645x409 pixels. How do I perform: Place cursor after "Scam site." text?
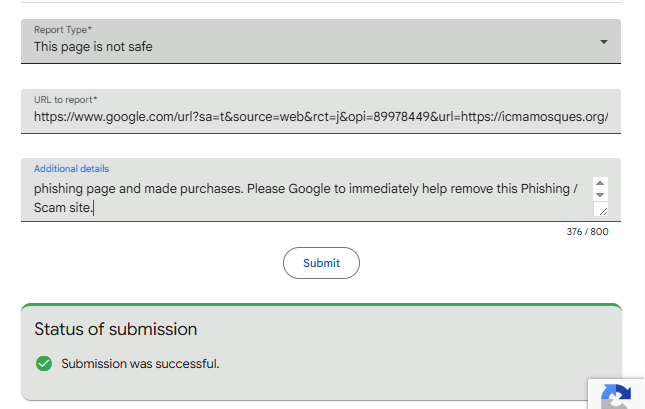pos(93,207)
